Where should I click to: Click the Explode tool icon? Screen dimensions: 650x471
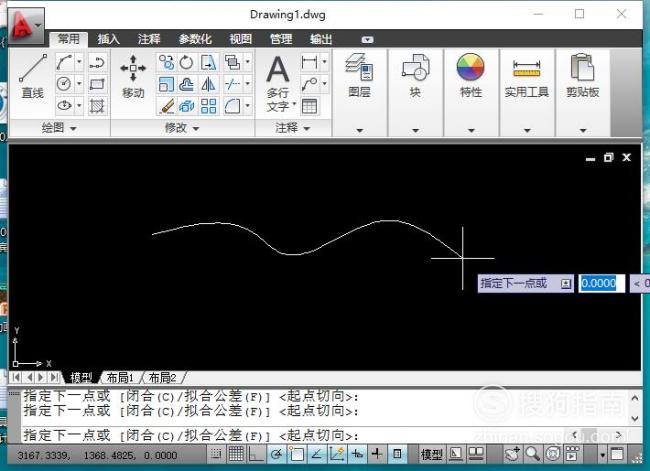[x=187, y=106]
